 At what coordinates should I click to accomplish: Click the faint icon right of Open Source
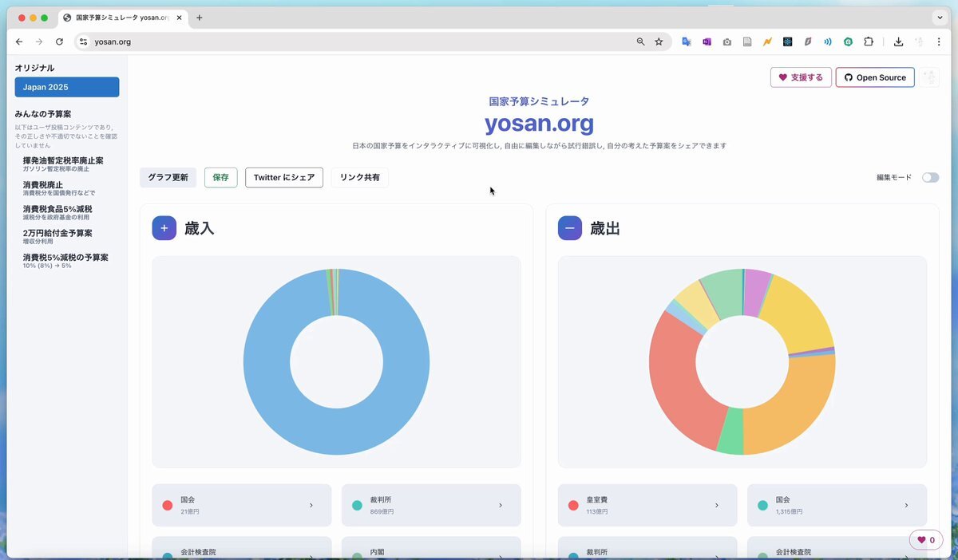[929, 77]
